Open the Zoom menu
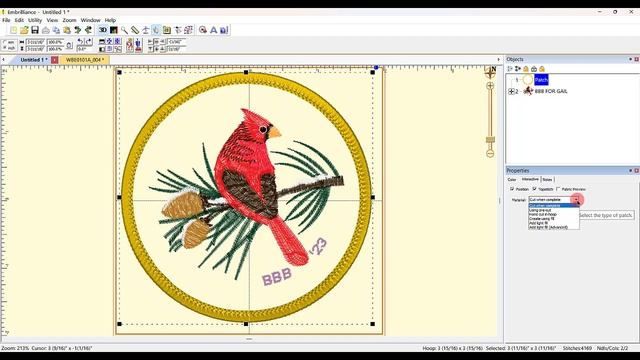Screen dimensions: 640x360 click(x=69, y=20)
